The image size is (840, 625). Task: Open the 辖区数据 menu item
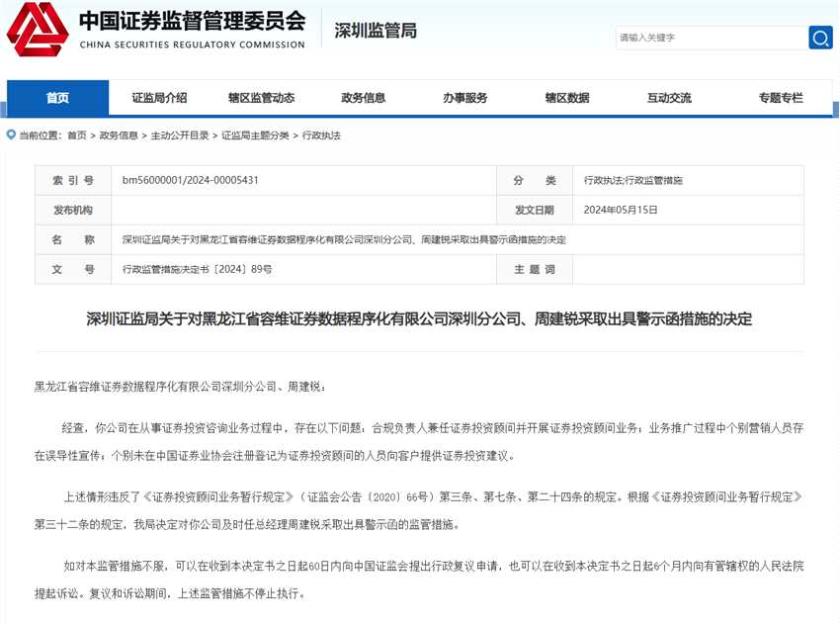point(567,98)
